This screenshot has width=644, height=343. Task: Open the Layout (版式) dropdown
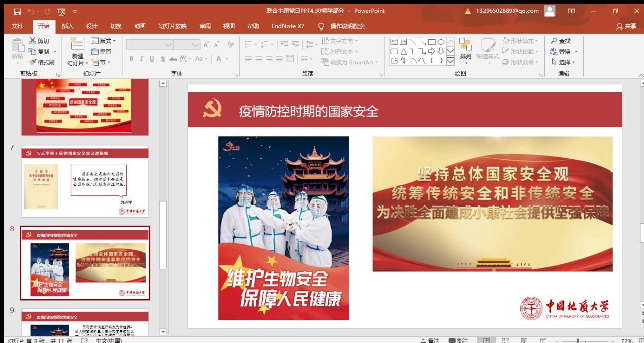click(103, 41)
